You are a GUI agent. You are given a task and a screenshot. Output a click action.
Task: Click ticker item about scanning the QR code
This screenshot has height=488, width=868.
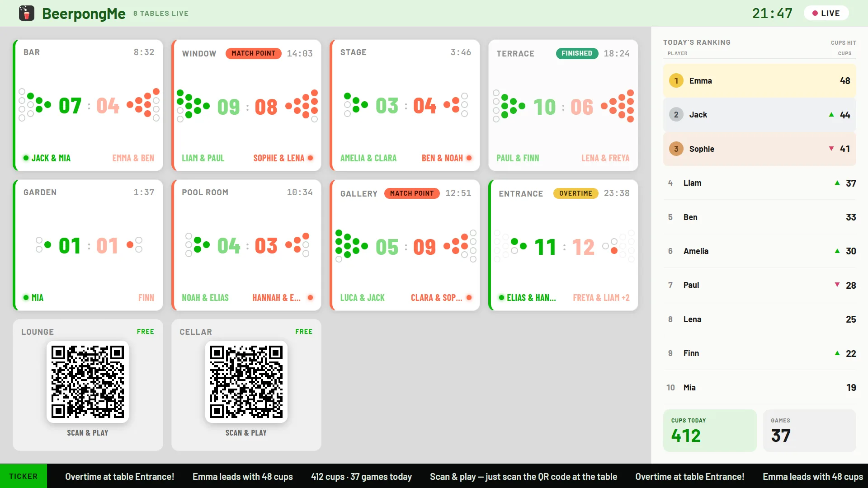[x=524, y=477]
